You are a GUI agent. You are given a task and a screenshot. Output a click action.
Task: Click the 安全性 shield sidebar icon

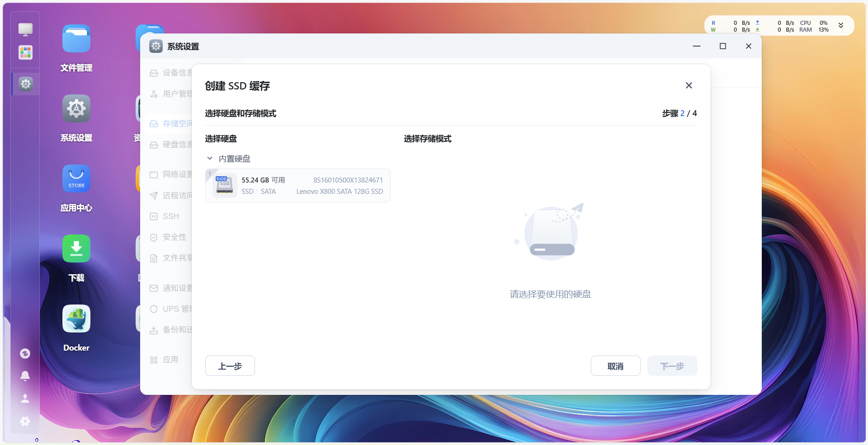coord(154,237)
